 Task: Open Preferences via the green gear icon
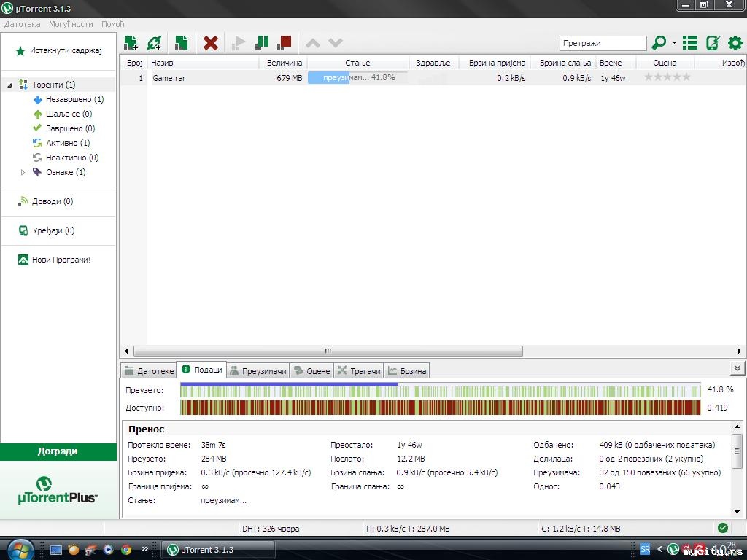pos(735,43)
